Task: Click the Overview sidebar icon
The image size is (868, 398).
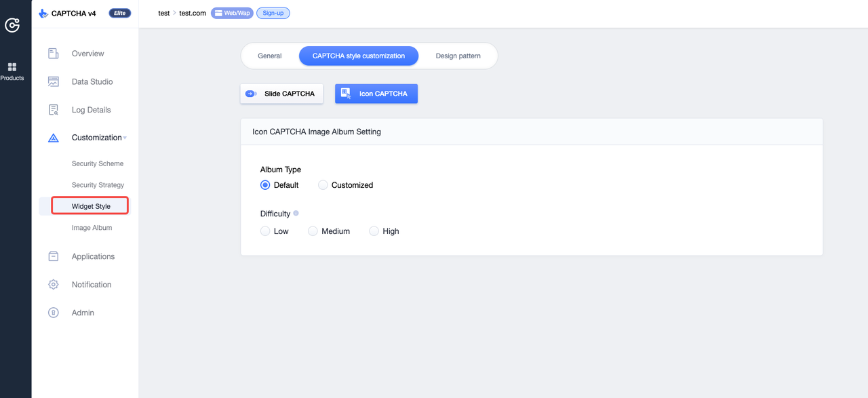Action: click(x=54, y=54)
